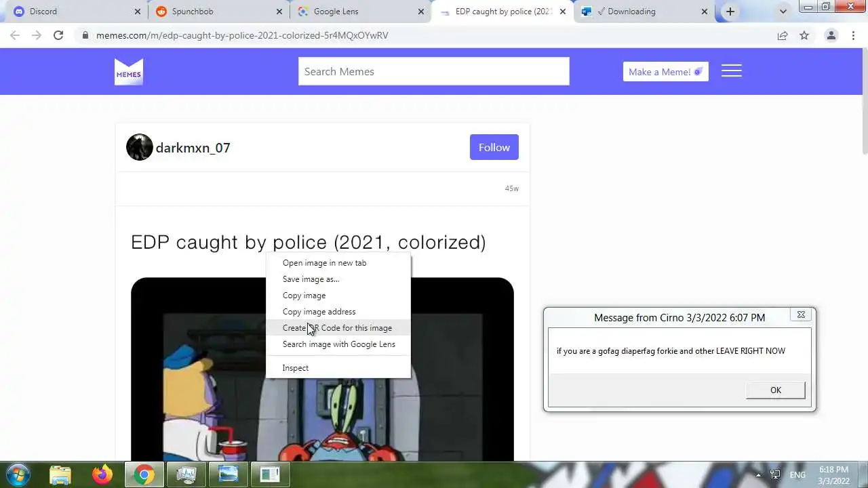Close the Spunchbob tab
The width and height of the screenshot is (868, 488).
(279, 12)
